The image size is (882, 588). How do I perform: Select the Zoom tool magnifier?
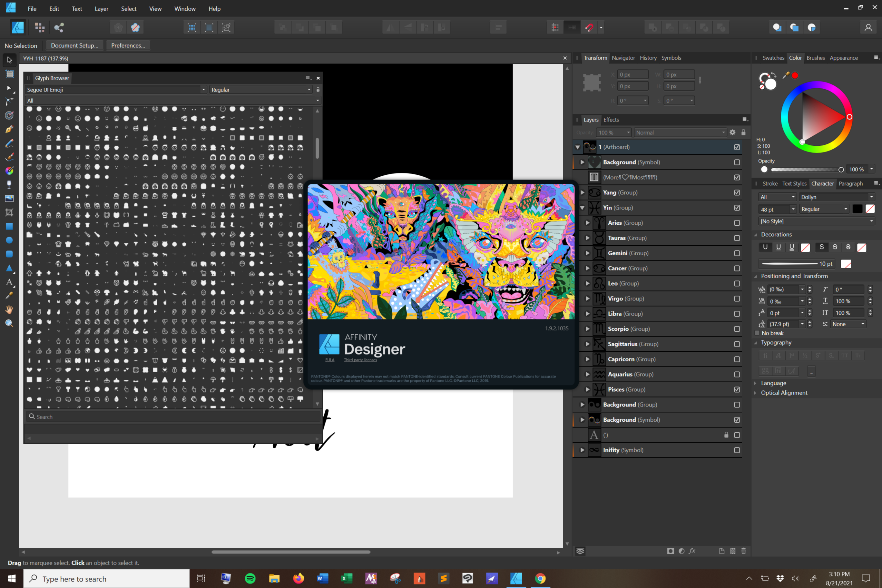[9, 323]
